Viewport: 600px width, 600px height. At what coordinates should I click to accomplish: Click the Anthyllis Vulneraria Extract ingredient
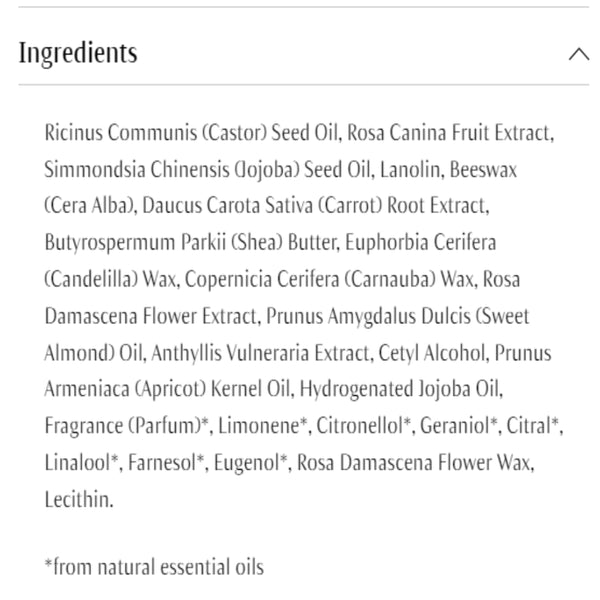pyautogui.click(x=279, y=353)
